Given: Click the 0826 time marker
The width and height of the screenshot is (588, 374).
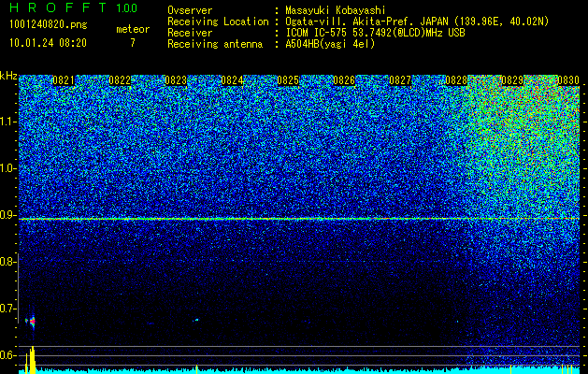Looking at the screenshot, I should tap(344, 80).
